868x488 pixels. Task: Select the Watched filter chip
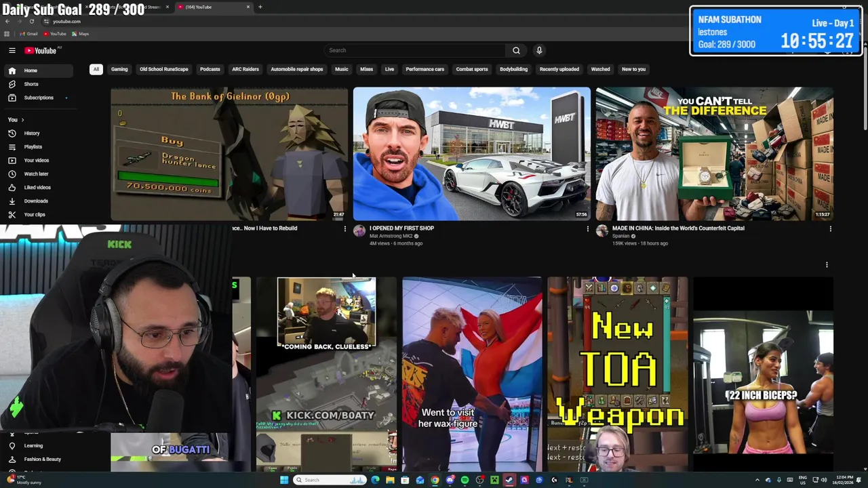[x=600, y=69]
